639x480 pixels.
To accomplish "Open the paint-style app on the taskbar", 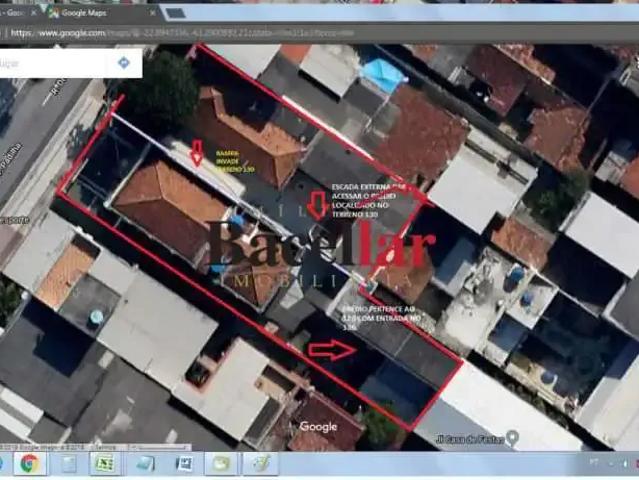I will pos(260,464).
